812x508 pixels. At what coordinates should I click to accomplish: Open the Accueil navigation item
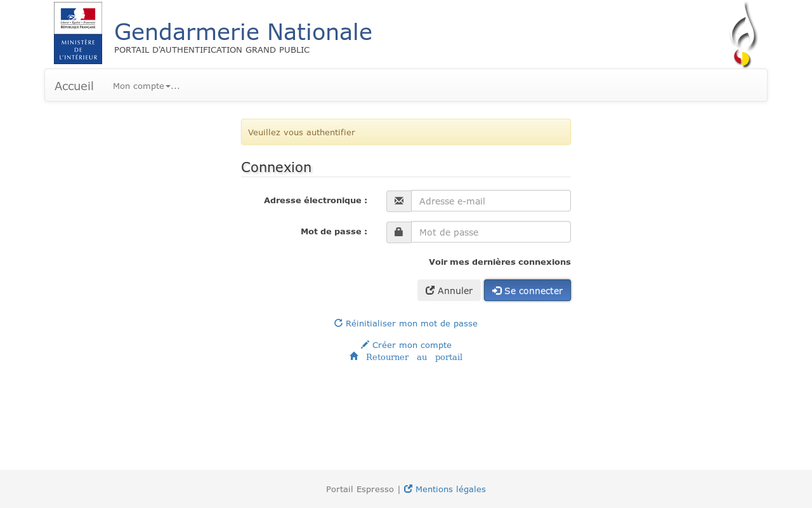tap(74, 86)
